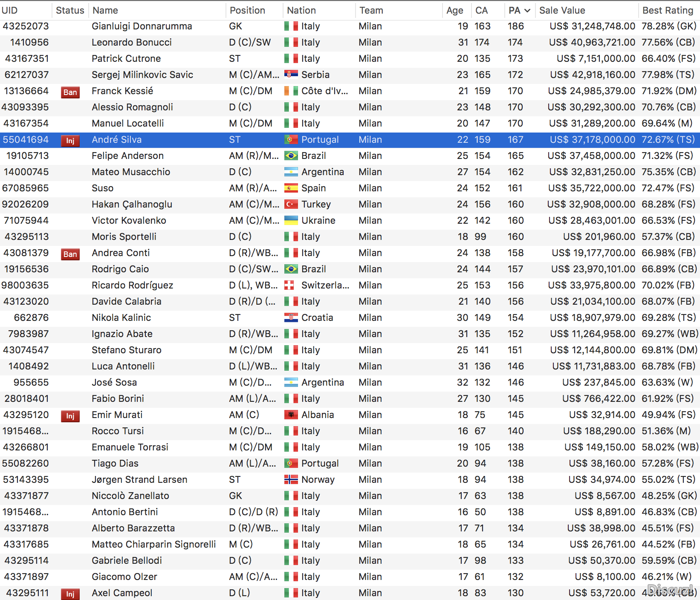Select the Ignazio Abate name cell
700x600 pixels.
click(x=122, y=334)
